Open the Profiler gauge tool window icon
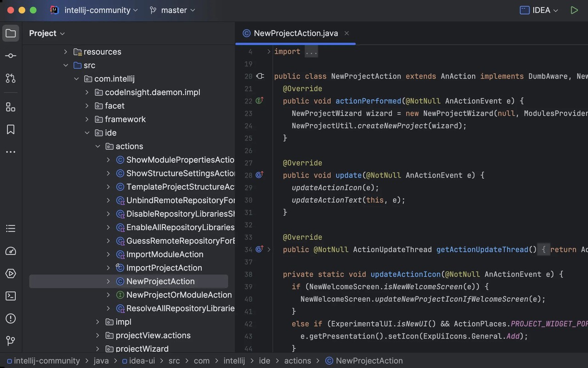 click(11, 251)
